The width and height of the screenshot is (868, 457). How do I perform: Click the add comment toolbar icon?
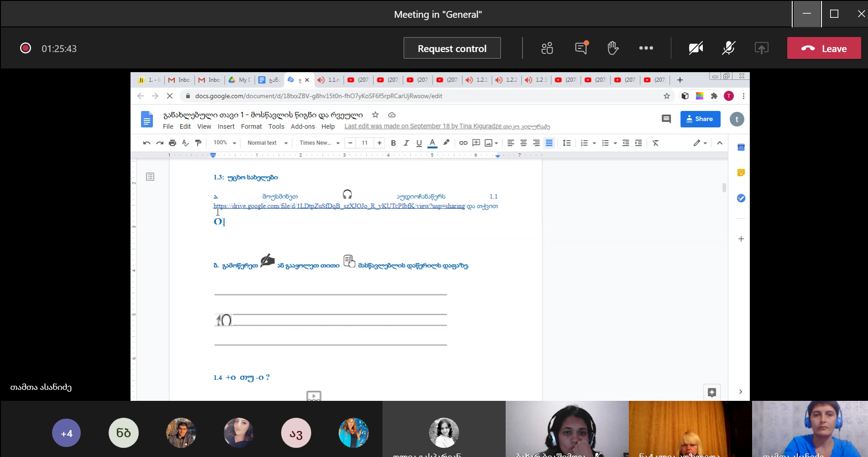tap(476, 143)
